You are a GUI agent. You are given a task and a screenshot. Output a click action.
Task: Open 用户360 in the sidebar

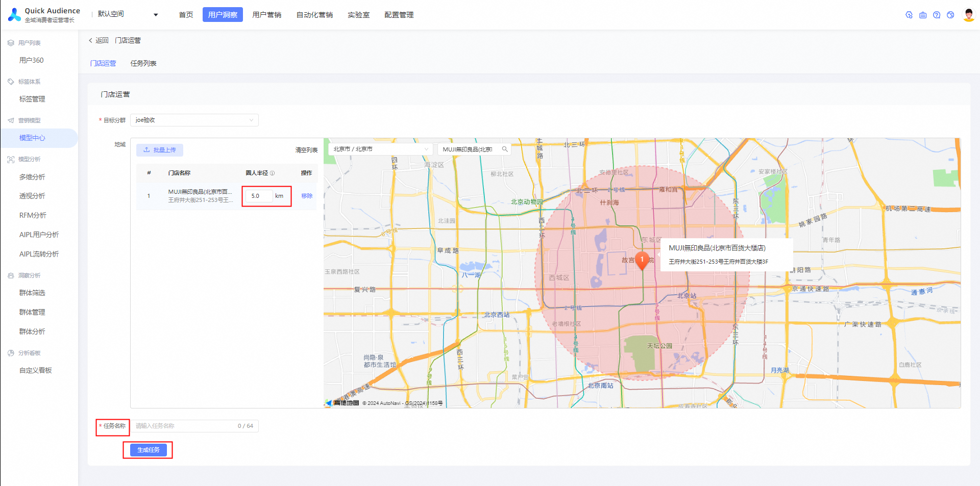coord(32,60)
